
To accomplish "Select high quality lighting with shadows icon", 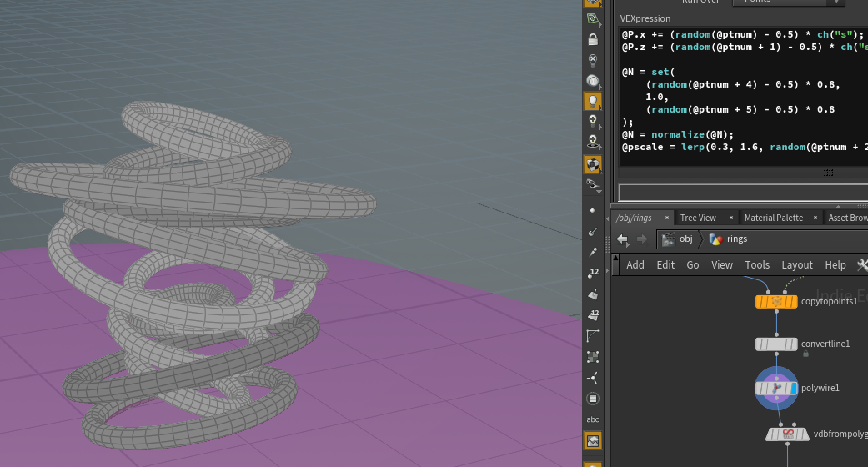I will tap(592, 143).
